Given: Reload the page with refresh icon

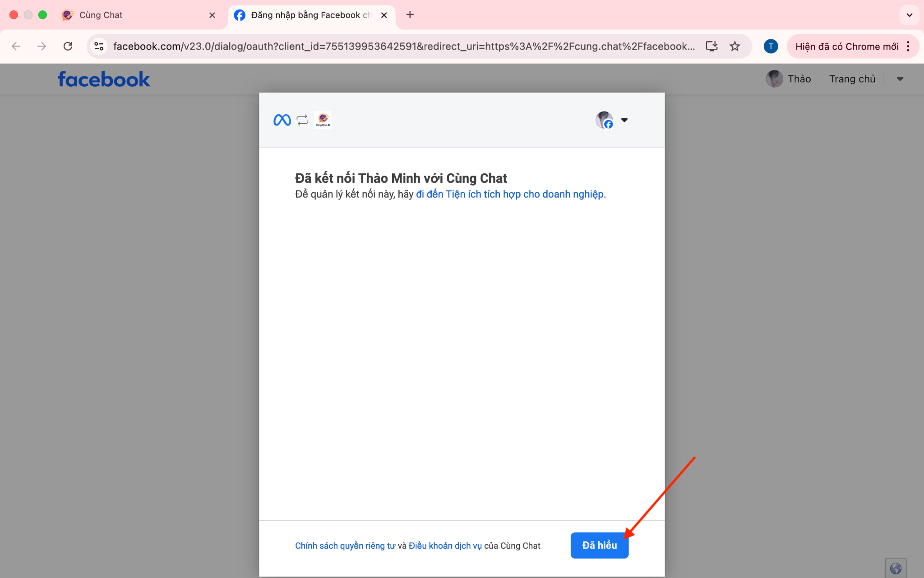Looking at the screenshot, I should (68, 46).
